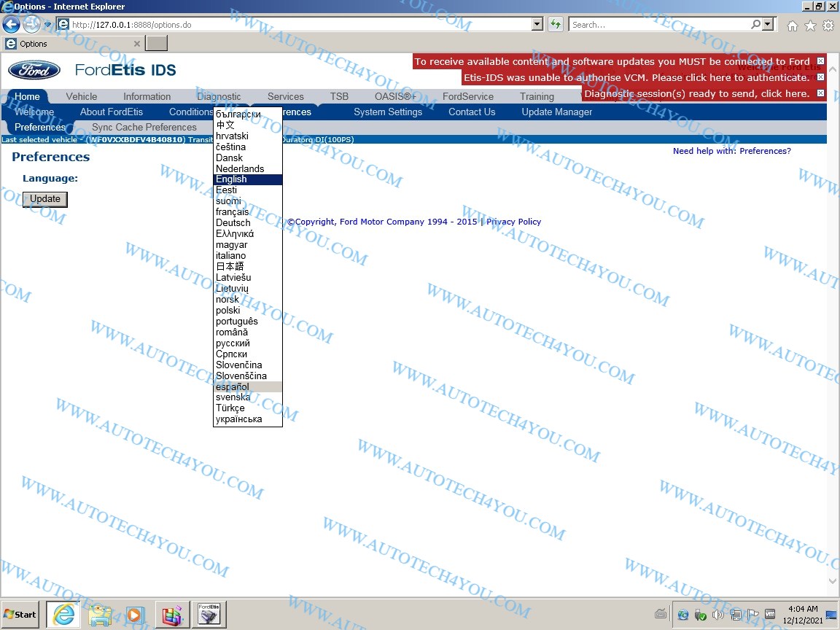Close the diagnostic sessions ready notification

pos(820,93)
